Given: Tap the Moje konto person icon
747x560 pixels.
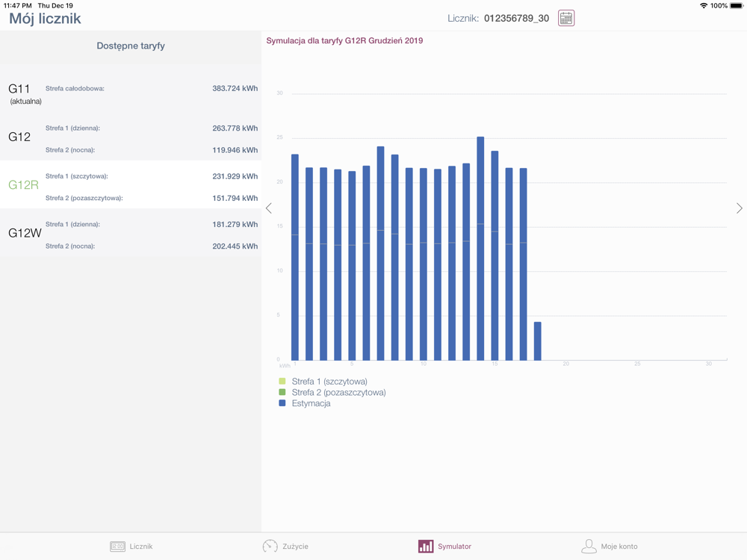Looking at the screenshot, I should click(x=589, y=547).
